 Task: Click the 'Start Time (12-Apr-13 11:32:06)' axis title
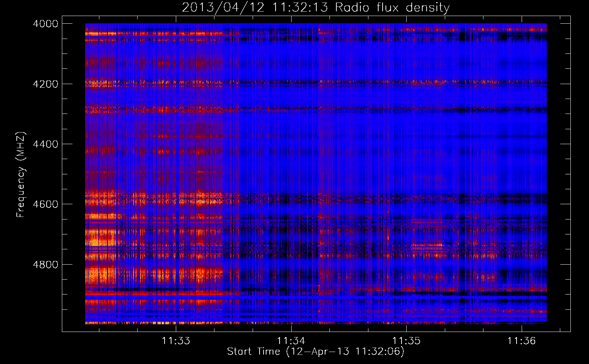tap(316, 352)
